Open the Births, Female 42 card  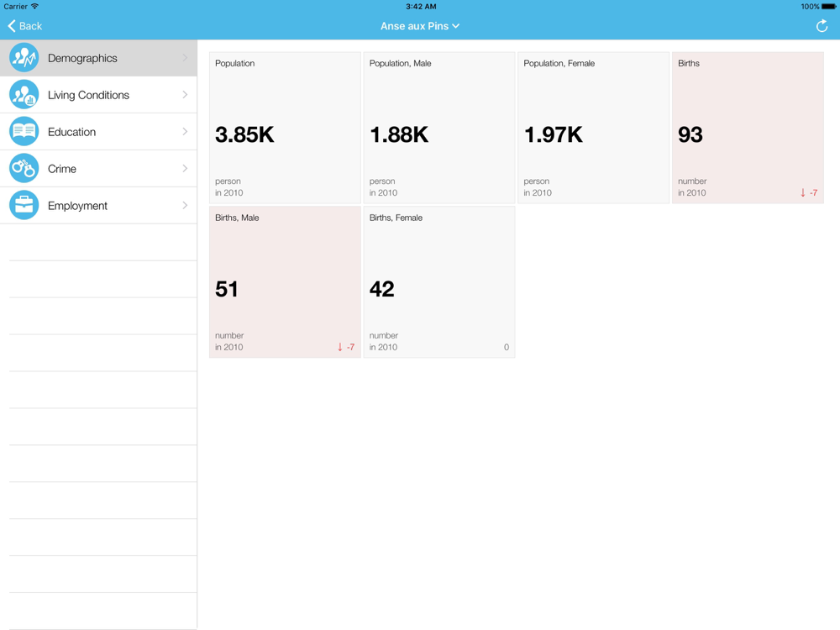[439, 281]
